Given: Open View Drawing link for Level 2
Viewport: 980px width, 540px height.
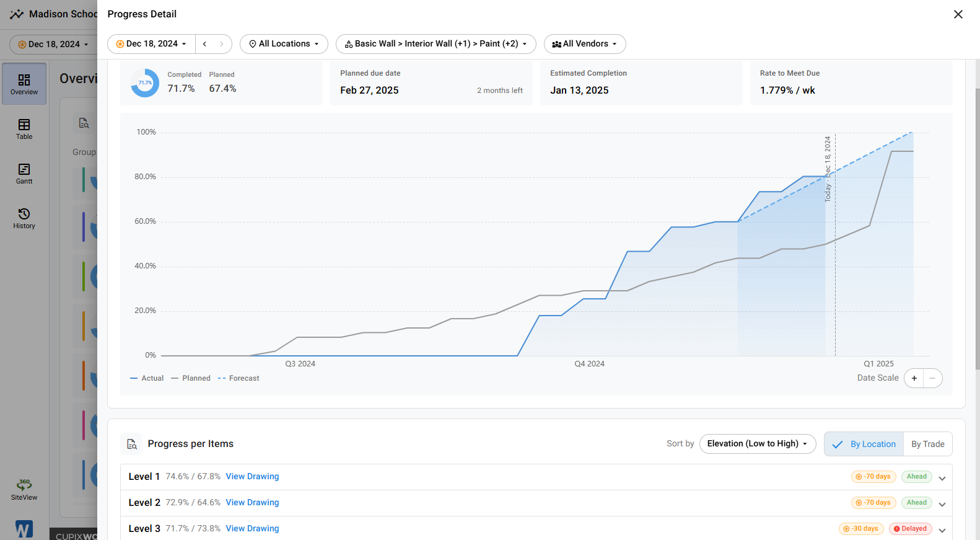Looking at the screenshot, I should point(252,503).
